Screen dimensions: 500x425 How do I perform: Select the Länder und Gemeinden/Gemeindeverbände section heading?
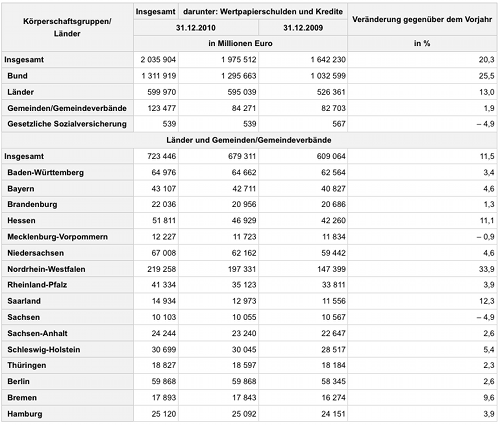point(249,140)
